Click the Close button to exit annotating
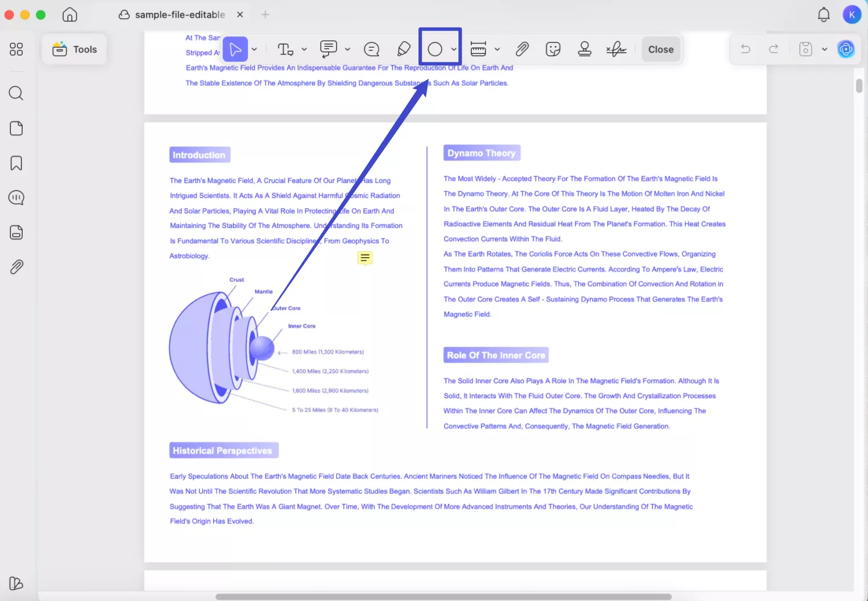This screenshot has height=601, width=868. click(x=661, y=49)
